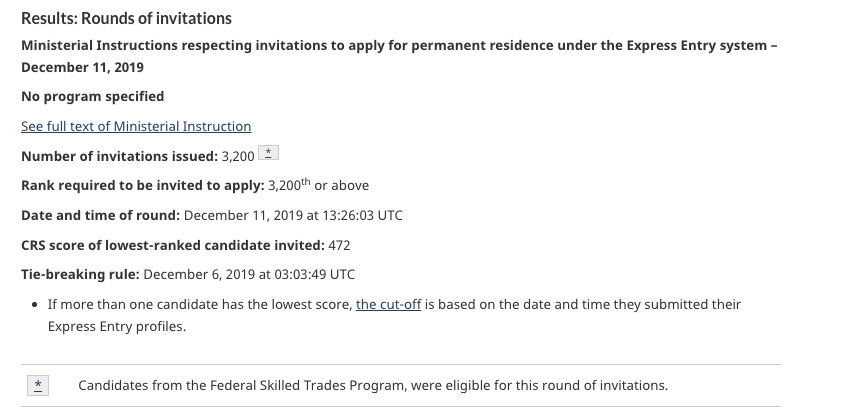This screenshot has width=859, height=416.
Task: Select the No program specified text
Action: coord(92,97)
